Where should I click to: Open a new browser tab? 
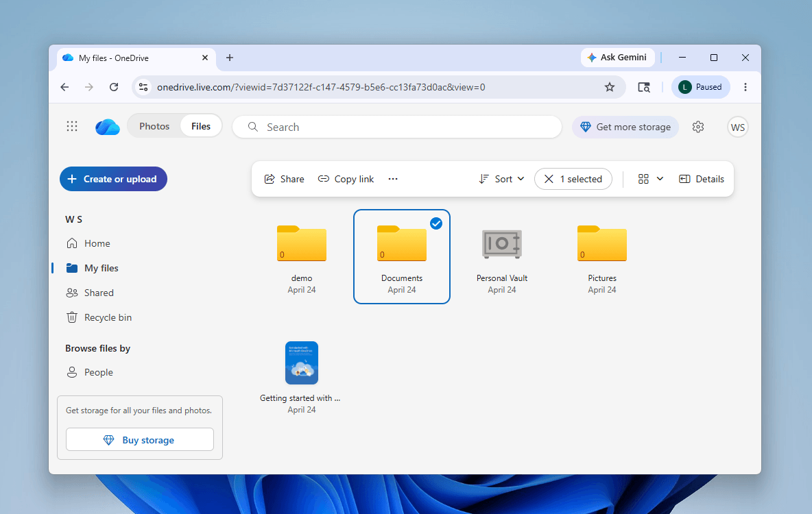[x=230, y=58]
